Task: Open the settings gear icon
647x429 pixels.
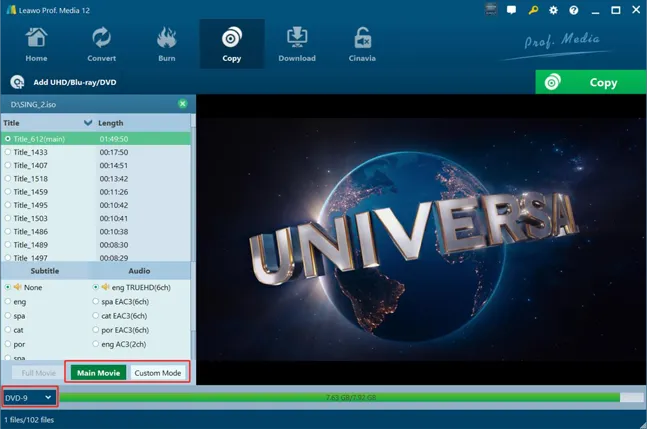Action: pyautogui.click(x=553, y=10)
